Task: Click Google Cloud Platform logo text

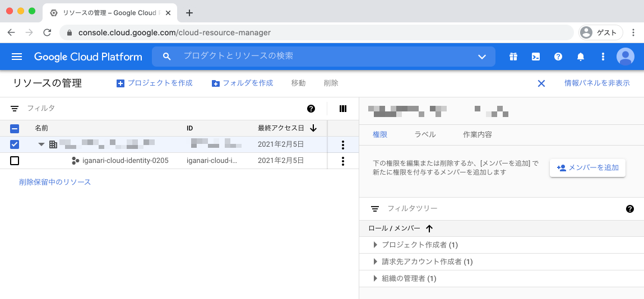Action: tap(88, 57)
